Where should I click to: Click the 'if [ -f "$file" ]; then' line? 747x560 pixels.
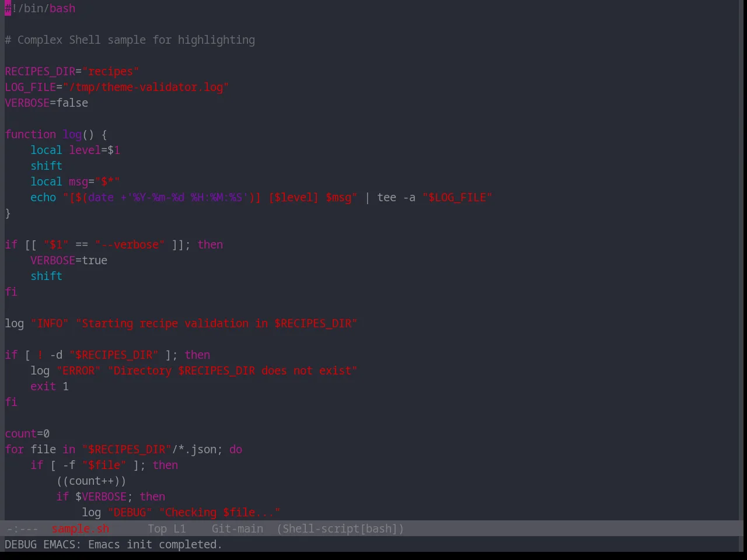pyautogui.click(x=104, y=466)
